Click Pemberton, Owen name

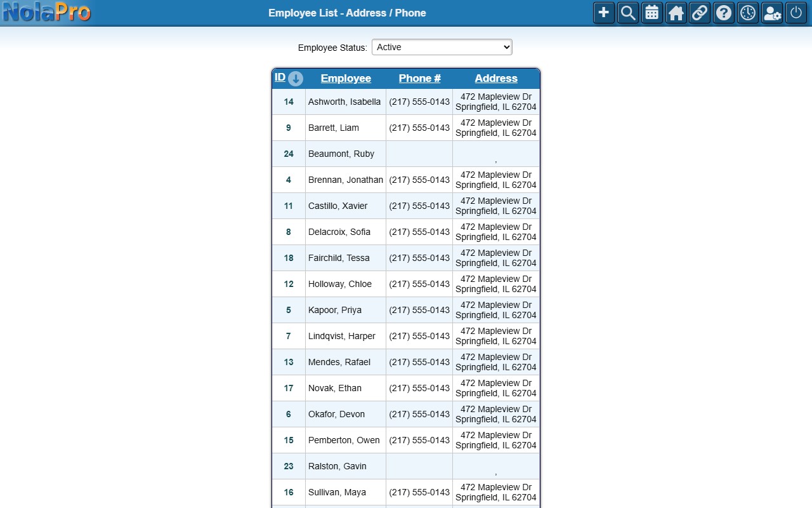[x=344, y=440]
